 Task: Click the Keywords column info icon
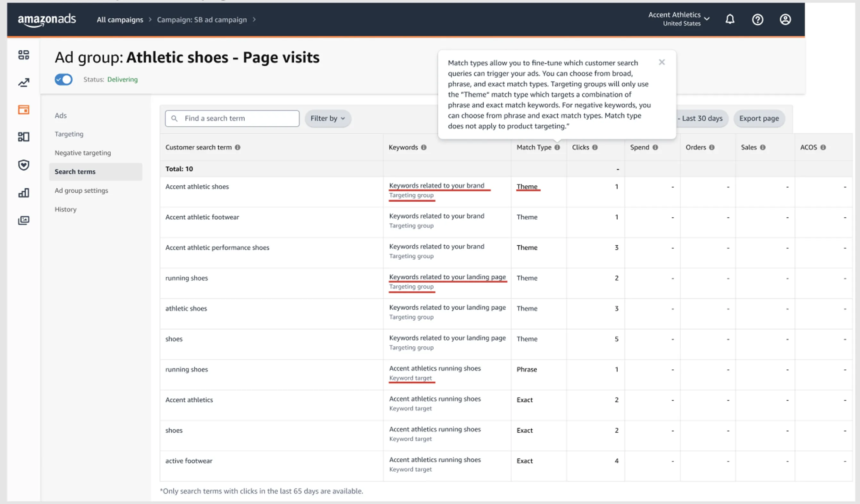click(x=424, y=147)
